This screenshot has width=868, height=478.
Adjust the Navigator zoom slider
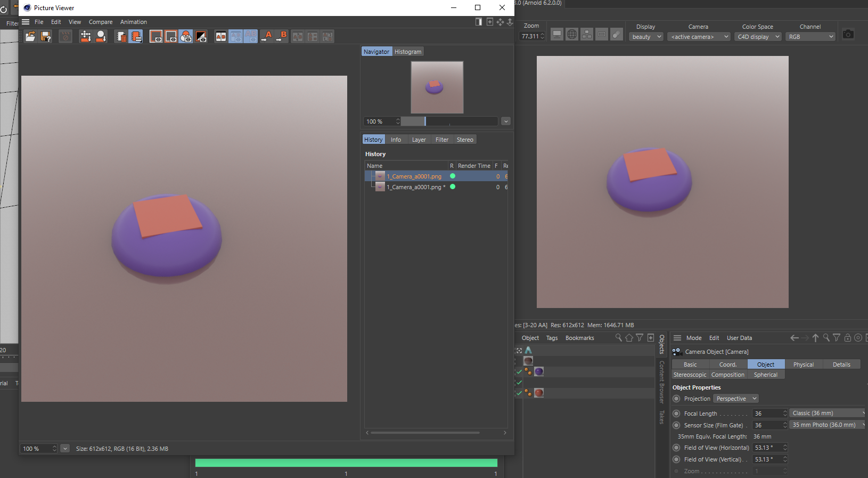tap(449, 121)
